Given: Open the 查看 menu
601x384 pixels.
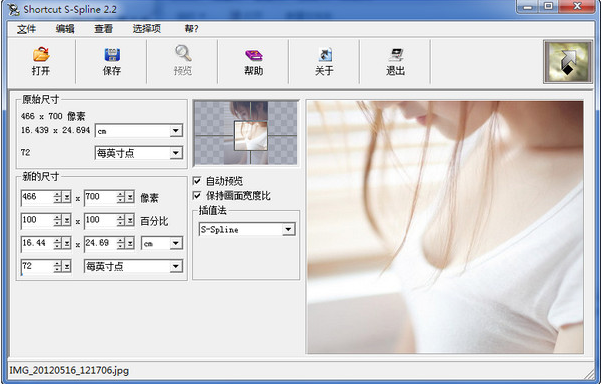Looking at the screenshot, I should tap(103, 29).
